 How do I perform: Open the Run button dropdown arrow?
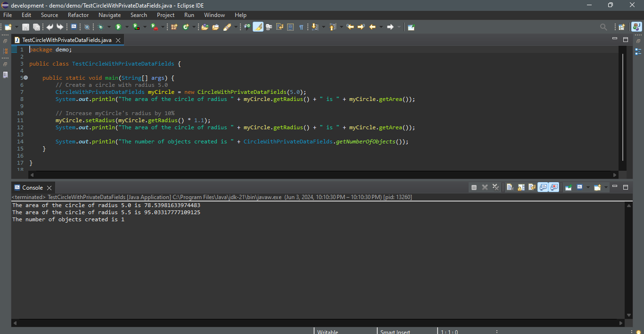pyautogui.click(x=127, y=27)
